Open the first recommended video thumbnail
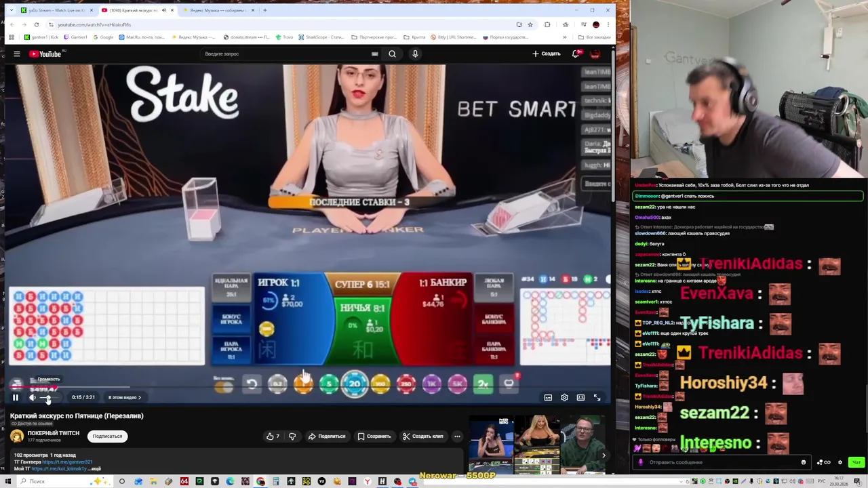The width and height of the screenshot is (868, 488). pos(491,444)
